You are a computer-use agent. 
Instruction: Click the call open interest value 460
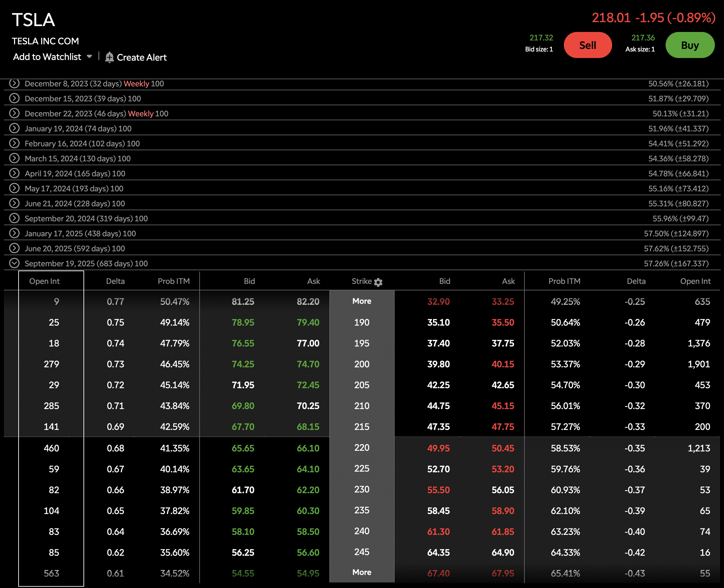point(51,448)
